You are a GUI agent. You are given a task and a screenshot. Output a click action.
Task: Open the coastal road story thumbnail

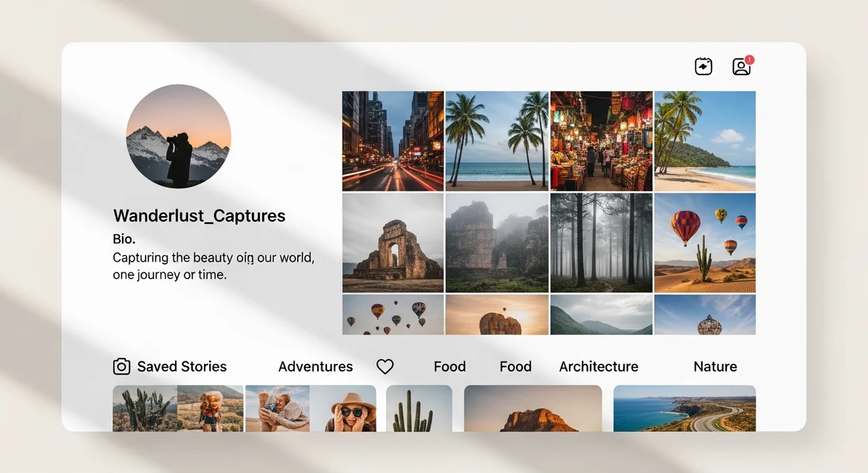[684, 409]
